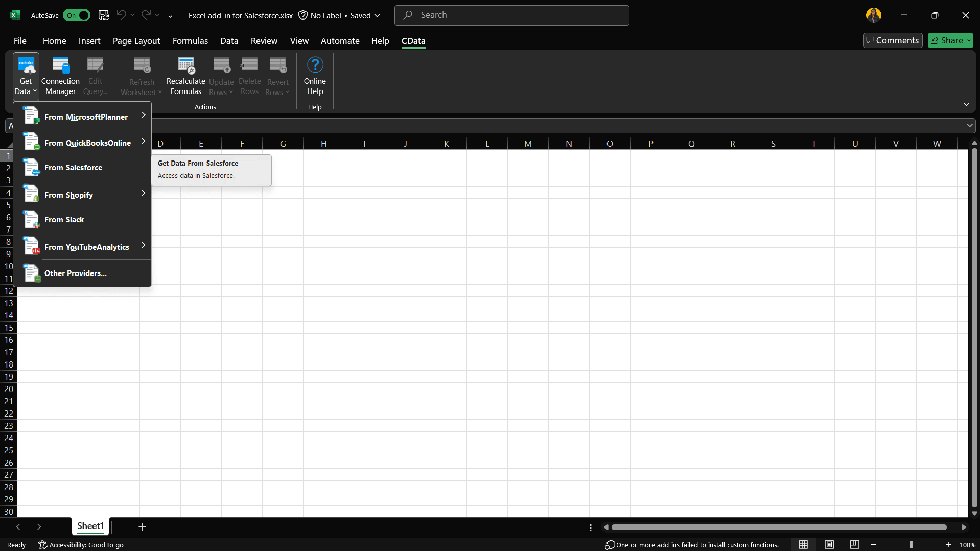980x551 pixels.
Task: Toggle AutoSave off
Action: point(77,15)
